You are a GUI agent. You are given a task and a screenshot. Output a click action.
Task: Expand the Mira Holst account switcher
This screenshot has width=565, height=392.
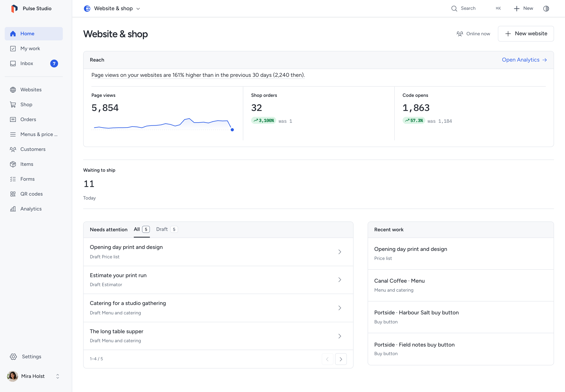click(x=57, y=376)
